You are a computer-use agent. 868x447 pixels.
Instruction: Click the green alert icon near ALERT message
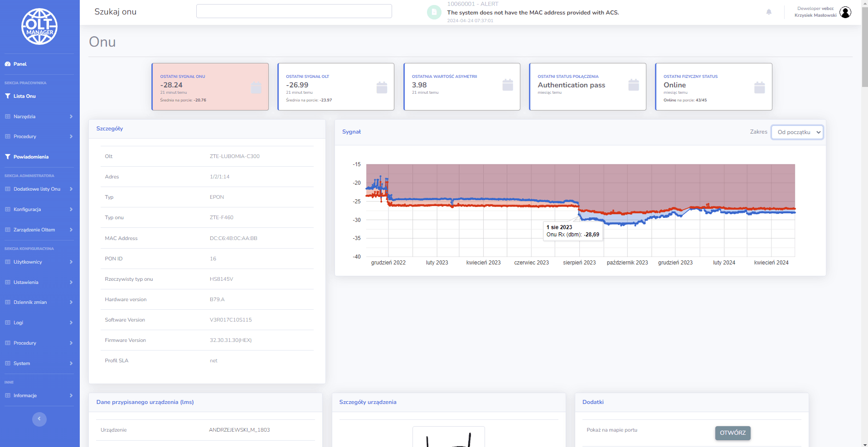(434, 12)
